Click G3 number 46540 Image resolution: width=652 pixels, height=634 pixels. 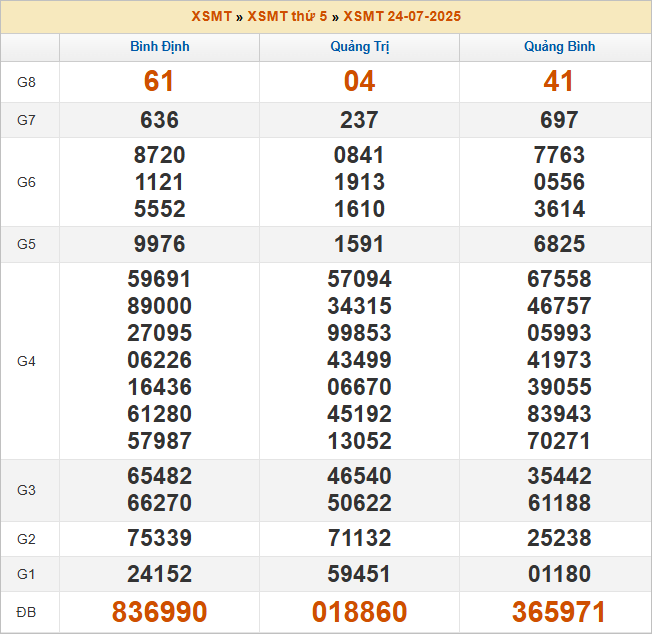click(359, 476)
